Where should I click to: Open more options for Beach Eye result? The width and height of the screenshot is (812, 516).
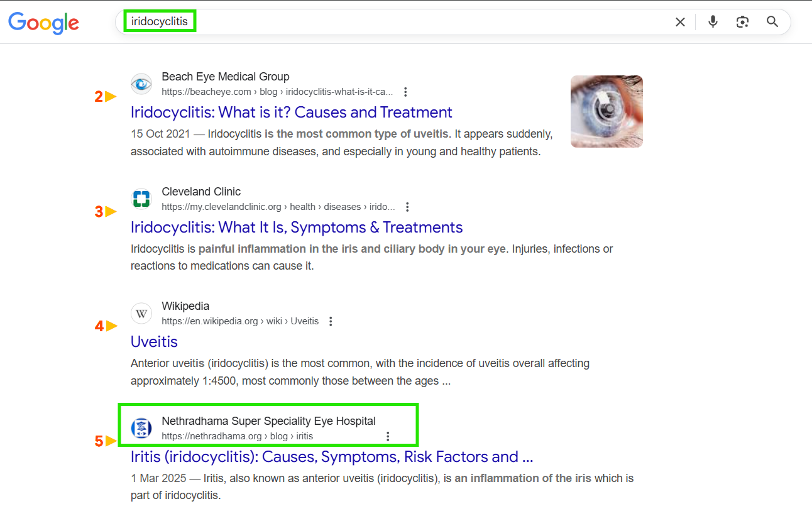[405, 92]
